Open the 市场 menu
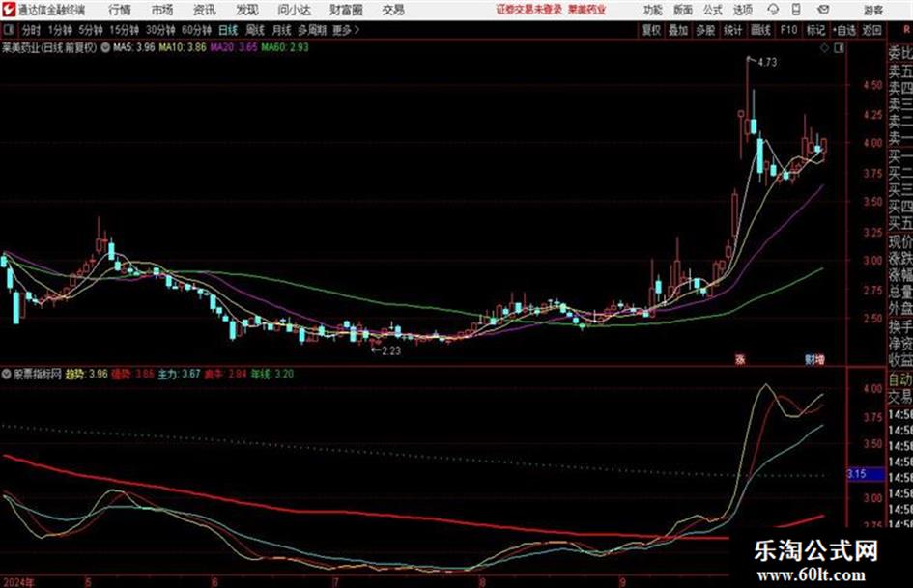 (162, 10)
